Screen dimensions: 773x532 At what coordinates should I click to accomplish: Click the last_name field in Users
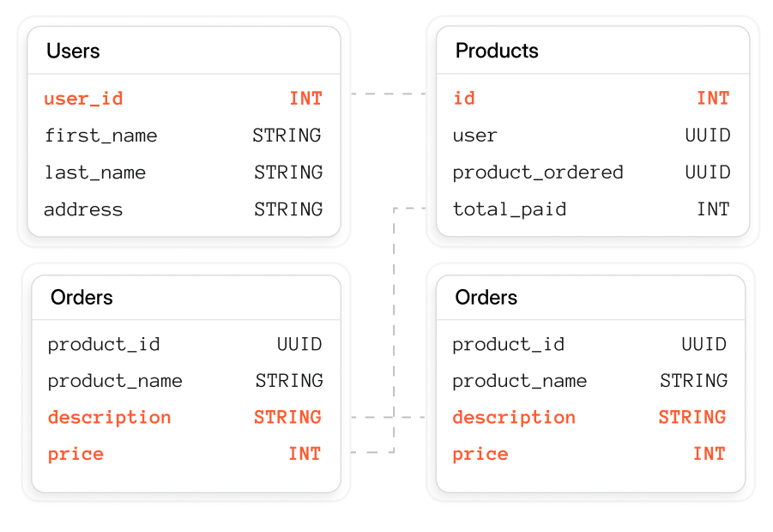[x=95, y=172]
